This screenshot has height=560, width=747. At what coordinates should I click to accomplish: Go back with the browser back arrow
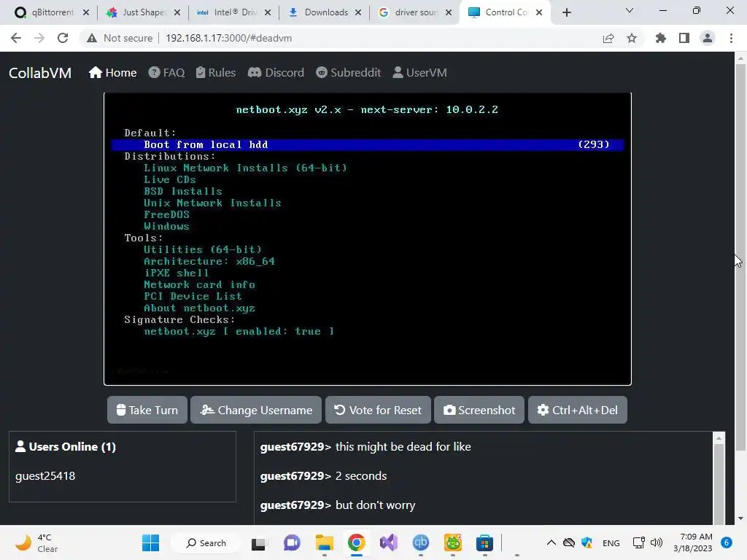point(16,38)
